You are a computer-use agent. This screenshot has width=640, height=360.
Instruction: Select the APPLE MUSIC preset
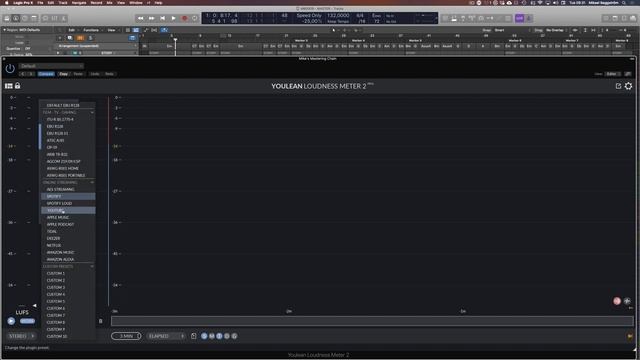68,217
